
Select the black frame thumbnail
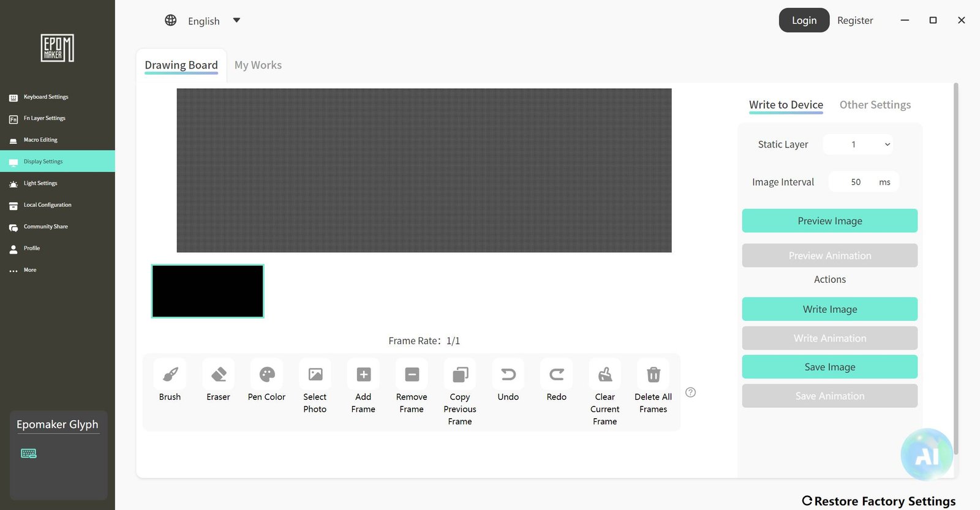click(x=208, y=291)
